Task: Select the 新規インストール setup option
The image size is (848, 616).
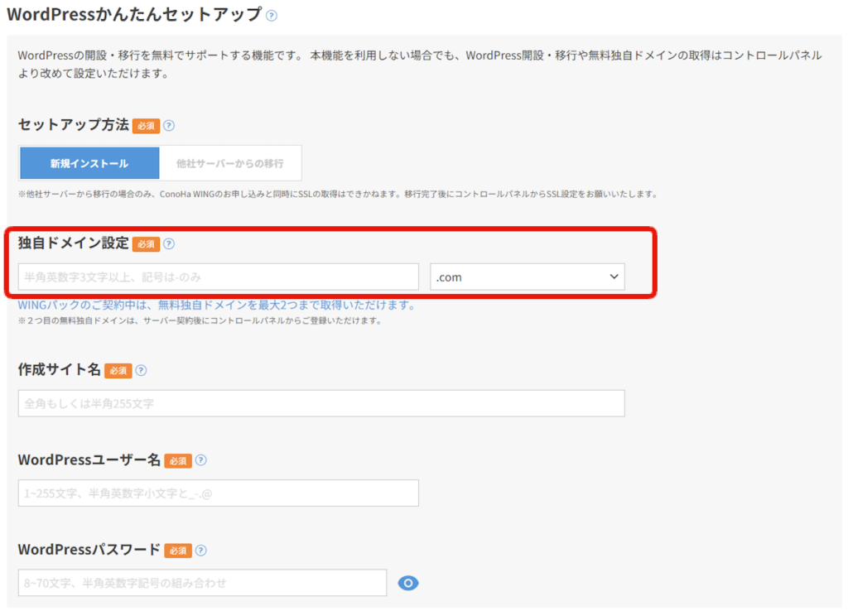Action: click(89, 163)
